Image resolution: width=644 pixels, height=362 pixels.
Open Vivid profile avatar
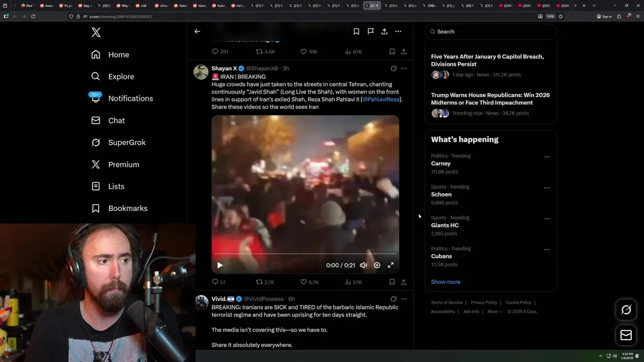click(201, 302)
